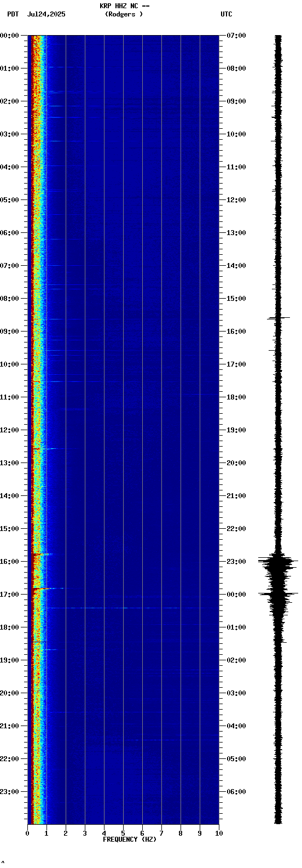Click the 16:00 PDT time label on left axis
Image resolution: width=302 pixels, height=868 pixels.
click(9, 562)
